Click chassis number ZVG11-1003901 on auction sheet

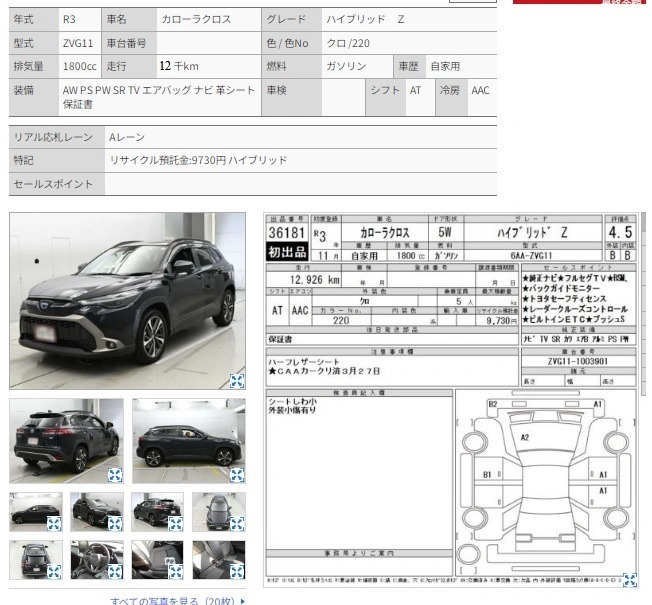pos(578,361)
